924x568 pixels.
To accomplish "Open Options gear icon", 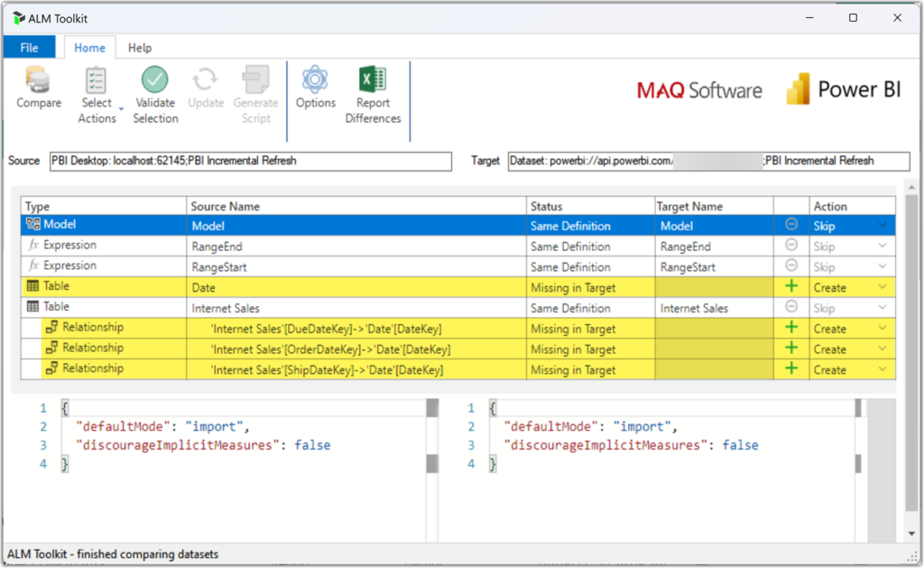I will (315, 79).
